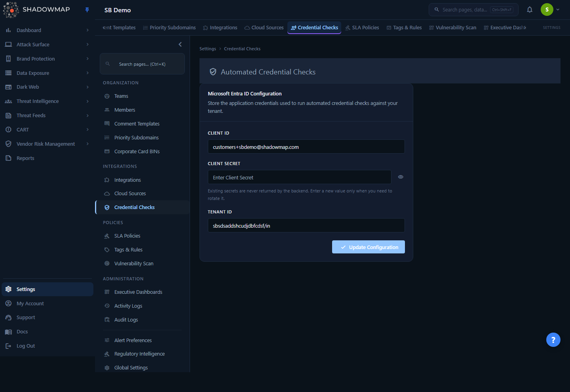Click the Dashboard bar chart icon
Screen dimensions: 570x392
8,30
